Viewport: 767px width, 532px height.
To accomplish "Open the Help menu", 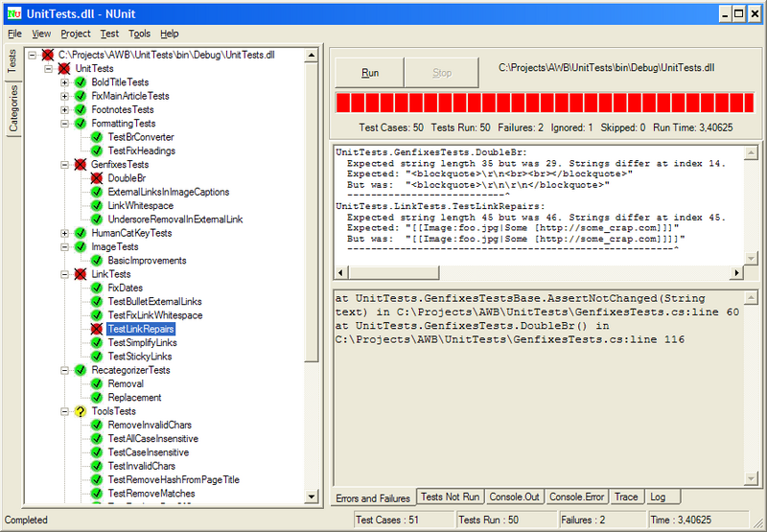I will click(x=170, y=34).
